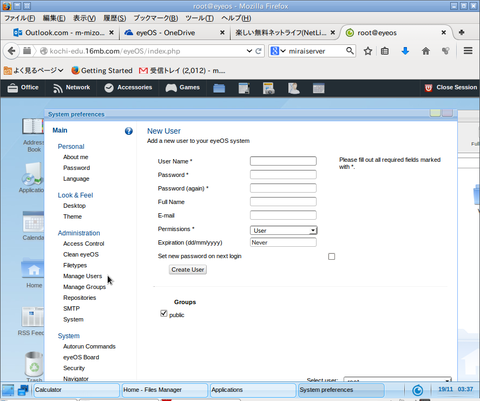Open Manage Groups settings

tap(84, 287)
